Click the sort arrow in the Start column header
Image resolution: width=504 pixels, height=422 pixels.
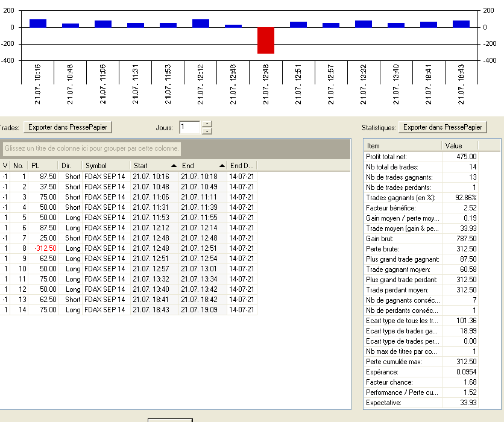tap(174, 165)
